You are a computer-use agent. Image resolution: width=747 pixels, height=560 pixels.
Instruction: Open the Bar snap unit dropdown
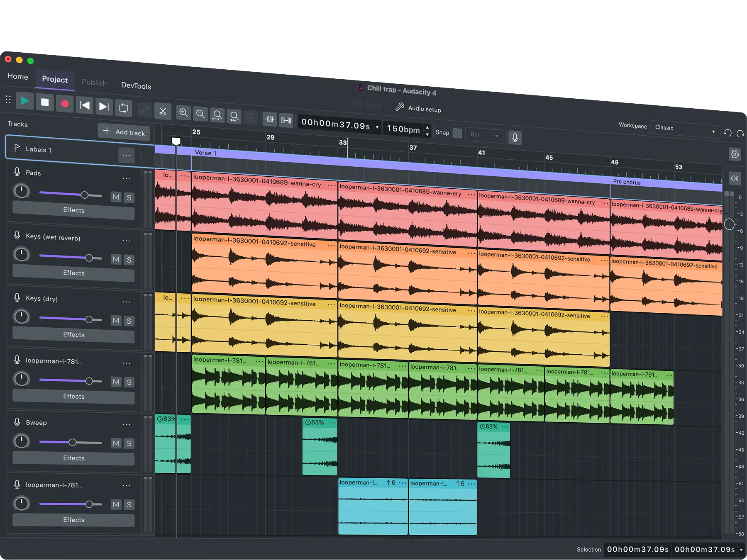(x=484, y=135)
